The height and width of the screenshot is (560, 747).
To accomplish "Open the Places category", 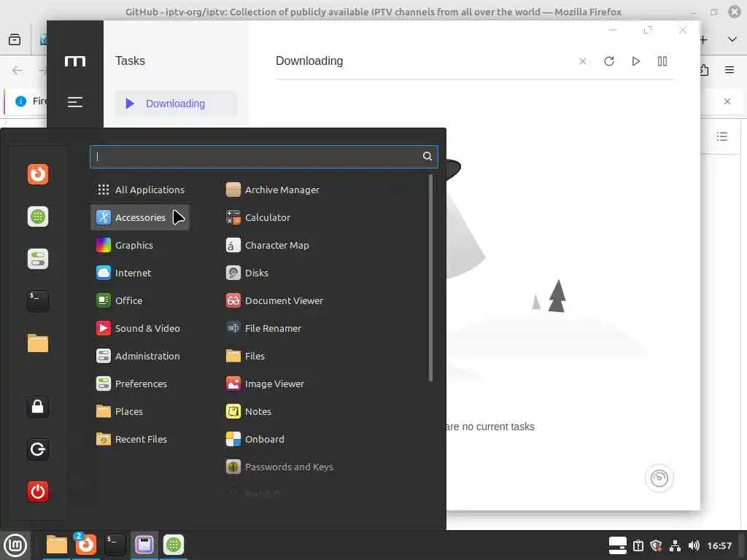I will click(140, 411).
